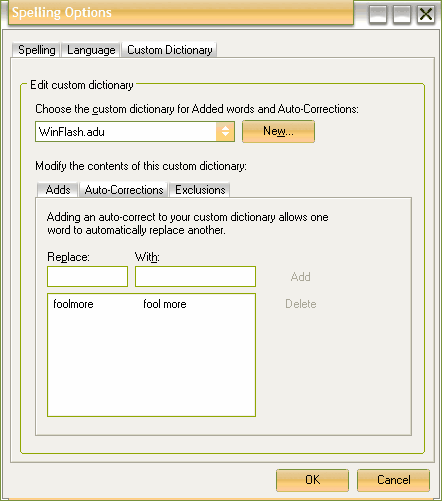Close the Spelling Options window
The width and height of the screenshot is (442, 501).
coord(426,14)
